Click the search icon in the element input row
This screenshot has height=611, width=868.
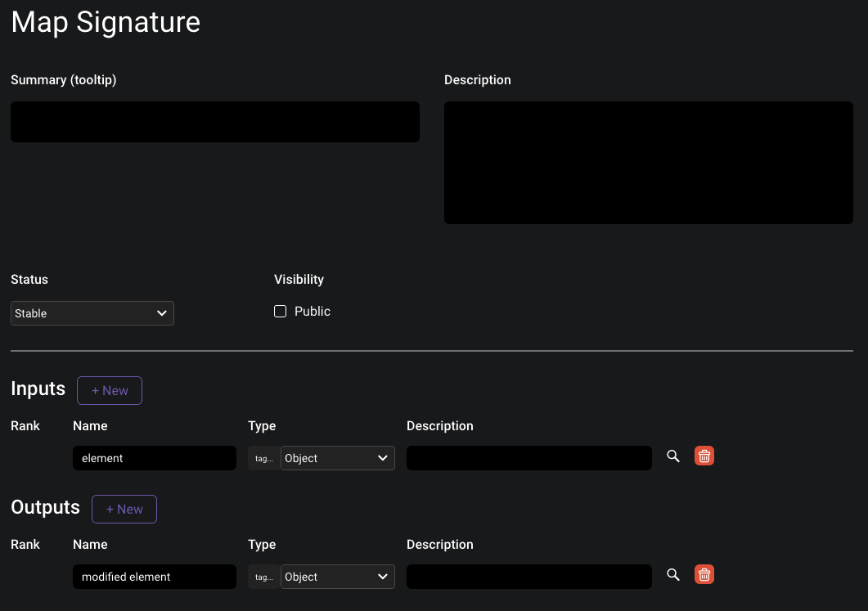click(x=673, y=456)
